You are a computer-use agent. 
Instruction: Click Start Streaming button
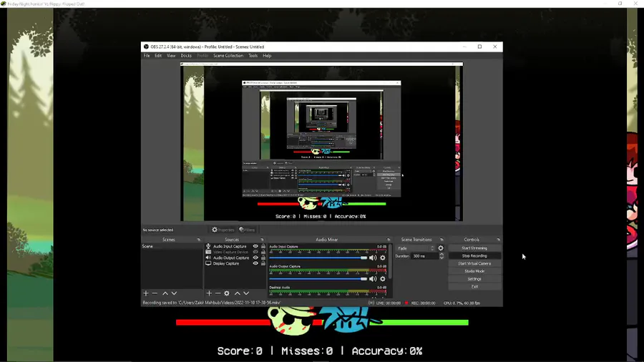coord(474,248)
